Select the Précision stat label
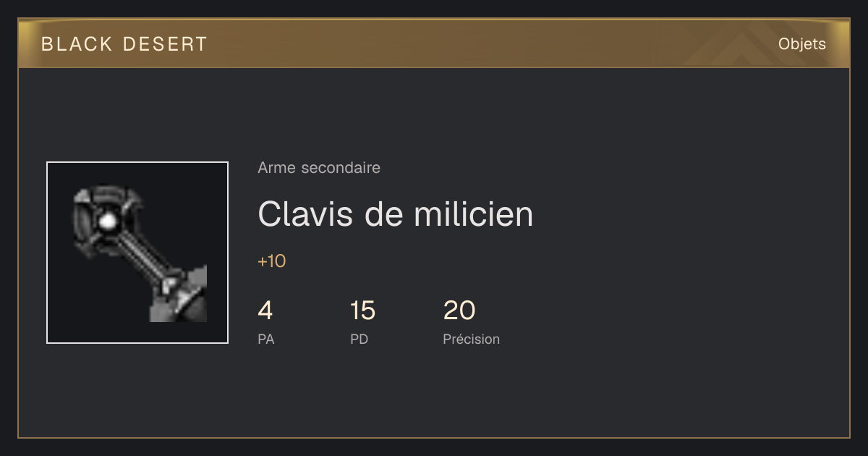This screenshot has height=456, width=868. 472,339
